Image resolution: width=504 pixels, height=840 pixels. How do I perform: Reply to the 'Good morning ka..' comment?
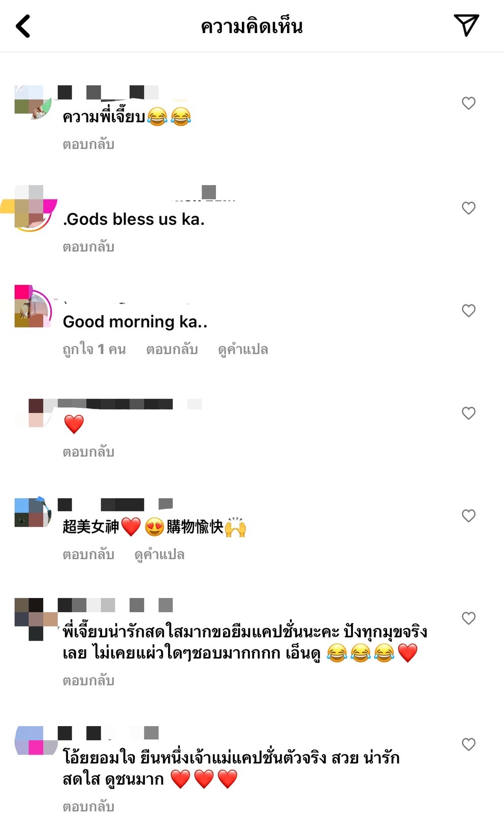pos(172,349)
